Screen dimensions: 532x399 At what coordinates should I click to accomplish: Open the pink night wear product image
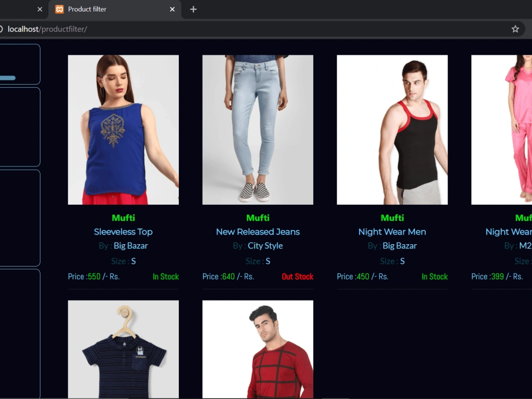click(x=502, y=130)
